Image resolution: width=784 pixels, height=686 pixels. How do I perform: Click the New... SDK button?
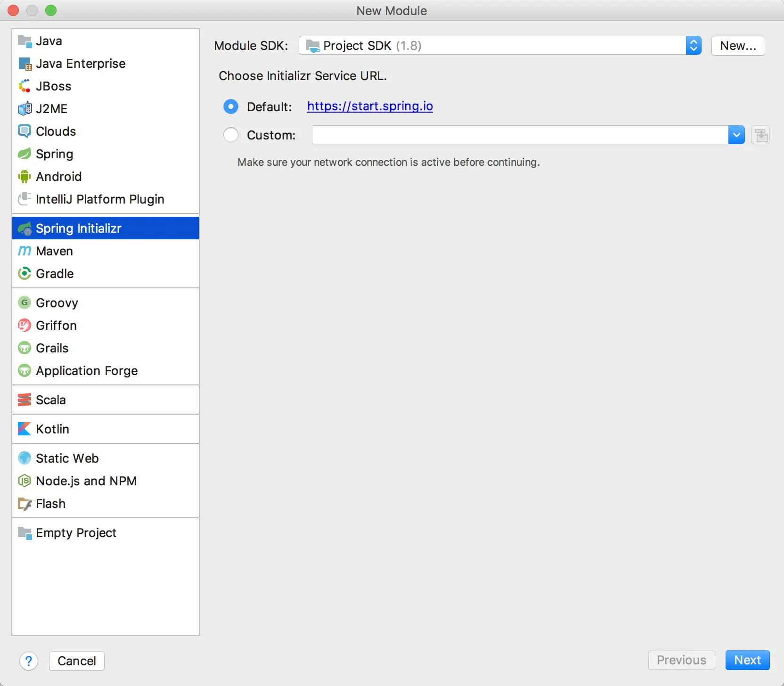pyautogui.click(x=738, y=46)
